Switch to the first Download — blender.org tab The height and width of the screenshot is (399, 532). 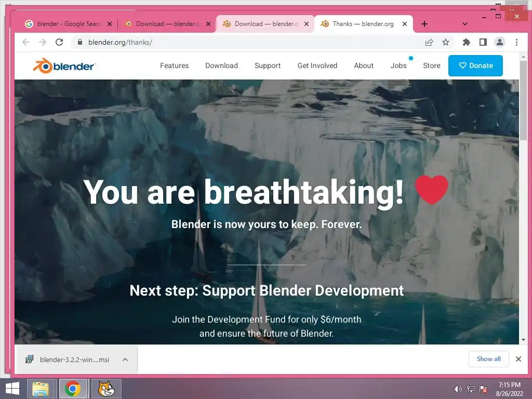point(166,24)
